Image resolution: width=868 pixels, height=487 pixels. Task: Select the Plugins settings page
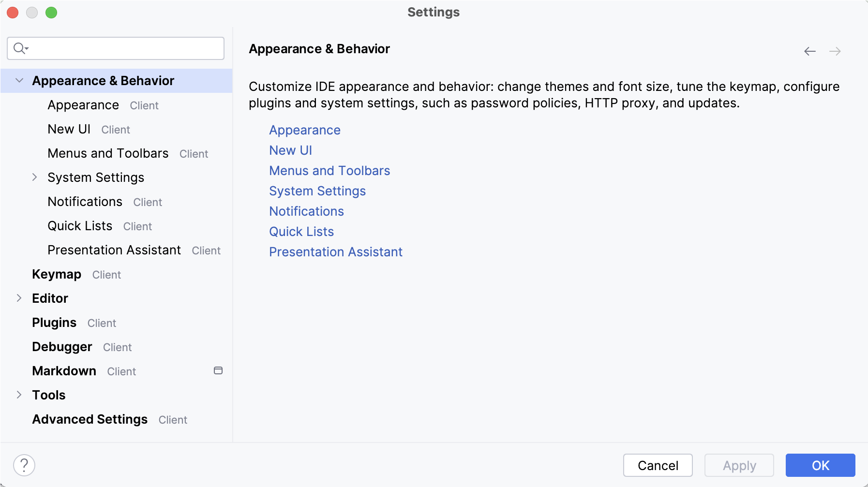tap(54, 322)
